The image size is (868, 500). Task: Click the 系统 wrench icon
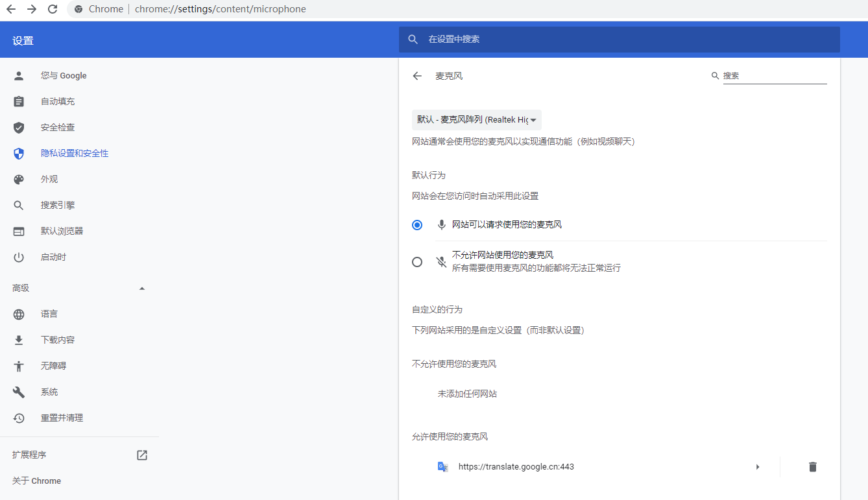tap(19, 392)
